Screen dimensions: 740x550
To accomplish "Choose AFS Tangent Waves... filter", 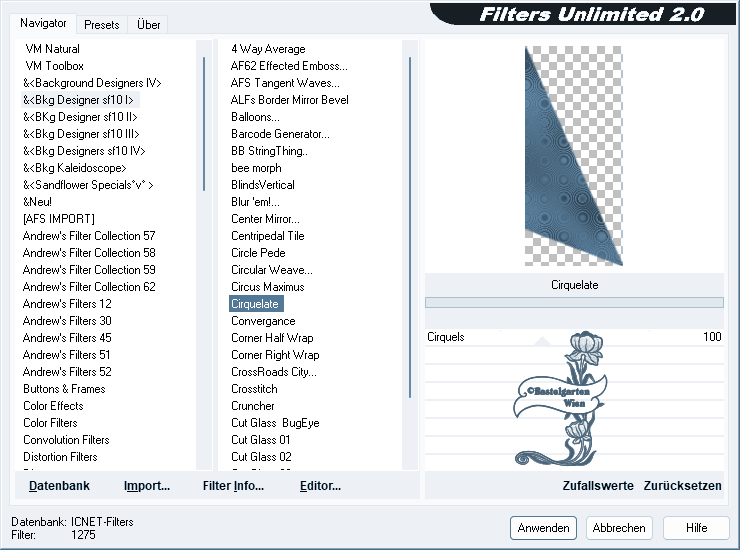I will tap(285, 83).
